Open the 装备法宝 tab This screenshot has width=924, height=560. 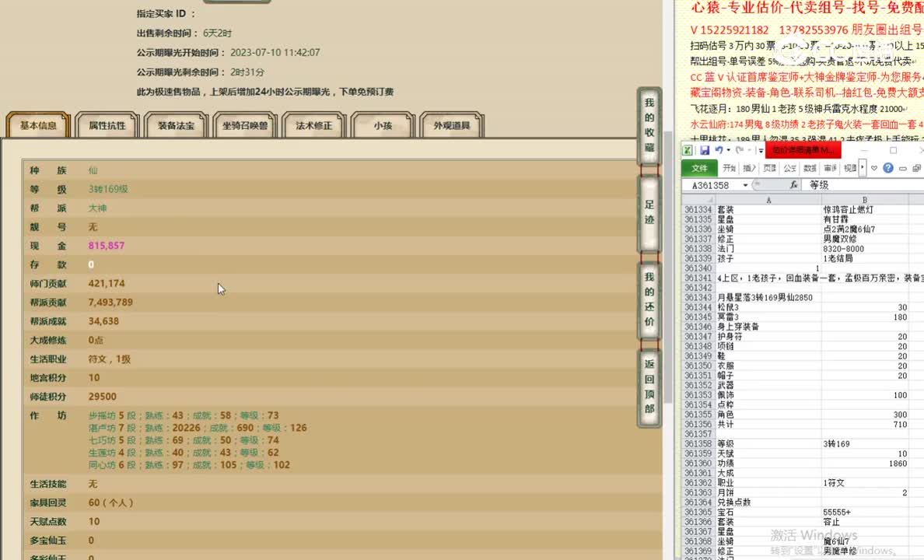click(177, 125)
